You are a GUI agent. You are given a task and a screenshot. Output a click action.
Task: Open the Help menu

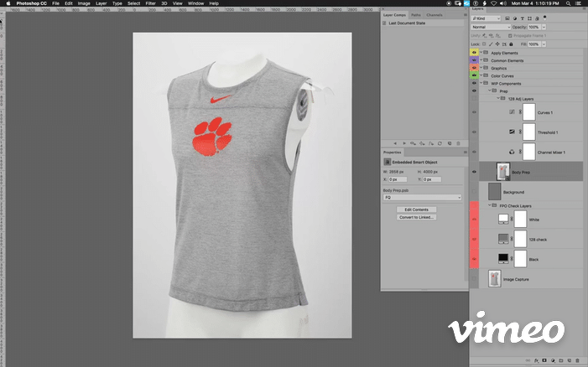[x=214, y=3]
